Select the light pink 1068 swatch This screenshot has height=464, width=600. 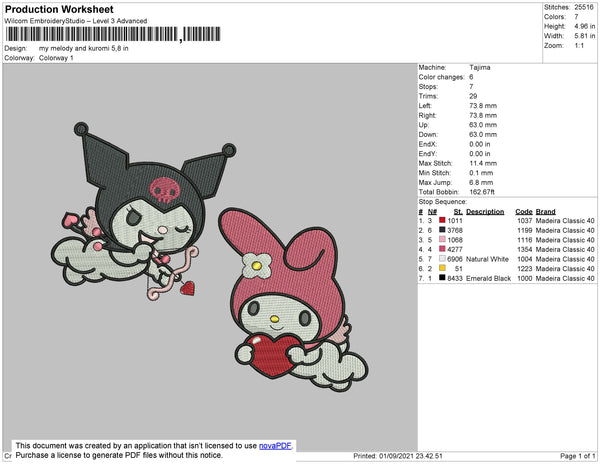tap(442, 239)
